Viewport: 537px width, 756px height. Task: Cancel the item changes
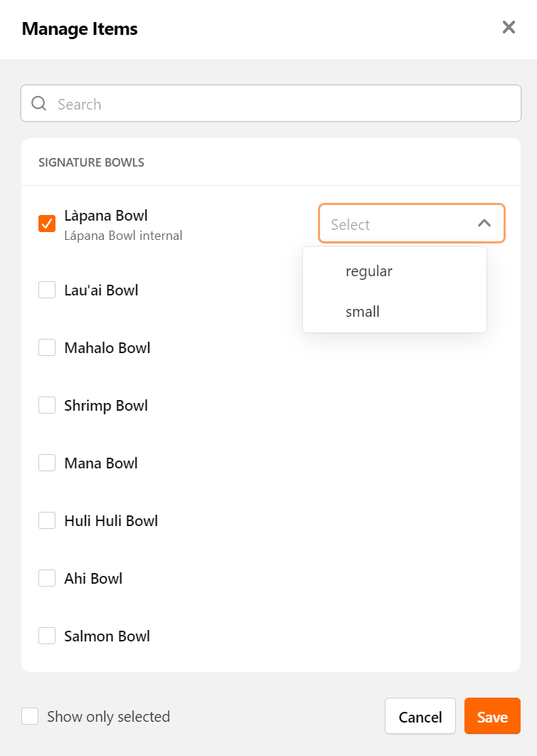pyautogui.click(x=420, y=716)
